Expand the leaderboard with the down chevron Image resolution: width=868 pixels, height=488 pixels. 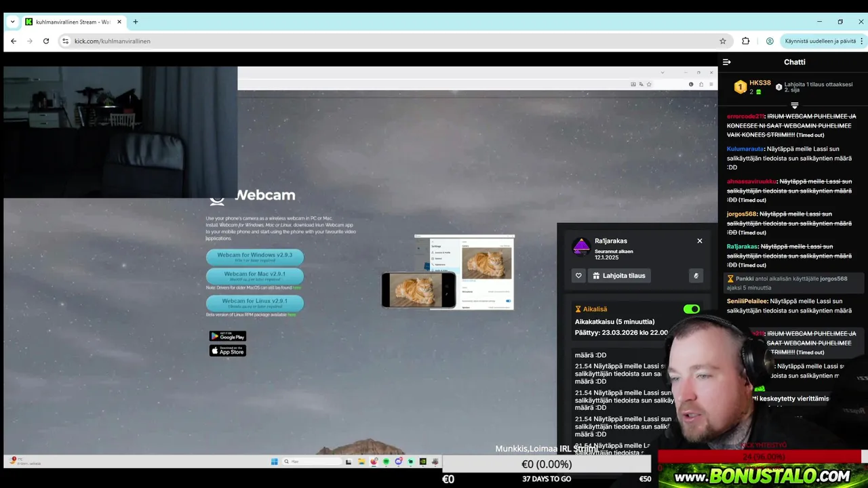[x=795, y=106]
